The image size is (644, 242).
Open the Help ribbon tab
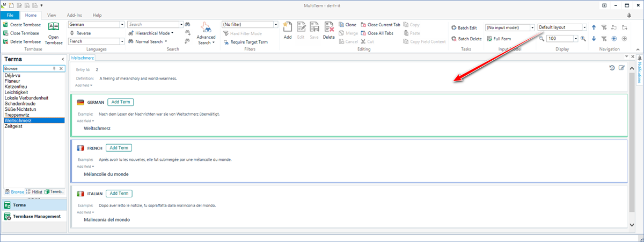pyautogui.click(x=97, y=15)
